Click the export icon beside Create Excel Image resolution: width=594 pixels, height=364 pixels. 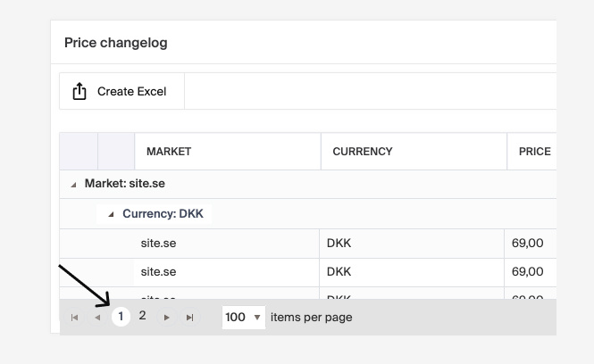tap(79, 91)
